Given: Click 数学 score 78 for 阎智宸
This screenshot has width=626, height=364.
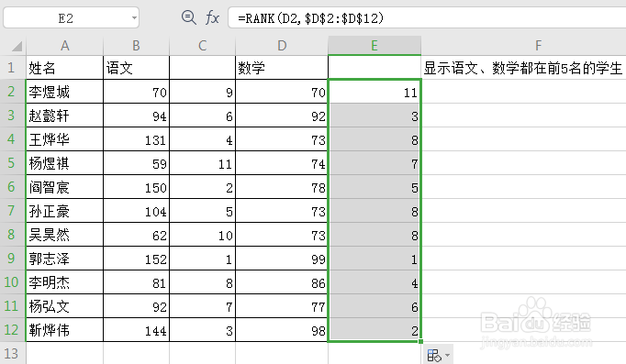Looking at the screenshot, I should [x=282, y=187].
